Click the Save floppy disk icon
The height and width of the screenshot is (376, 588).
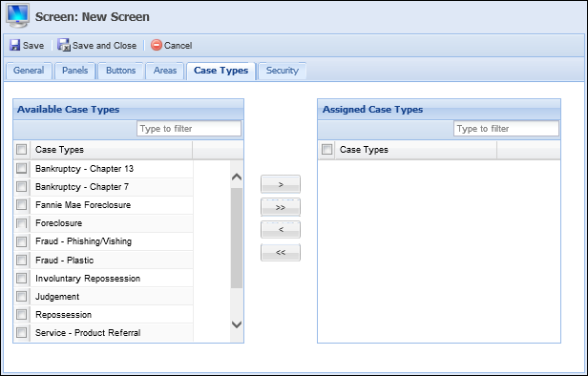[x=14, y=46]
